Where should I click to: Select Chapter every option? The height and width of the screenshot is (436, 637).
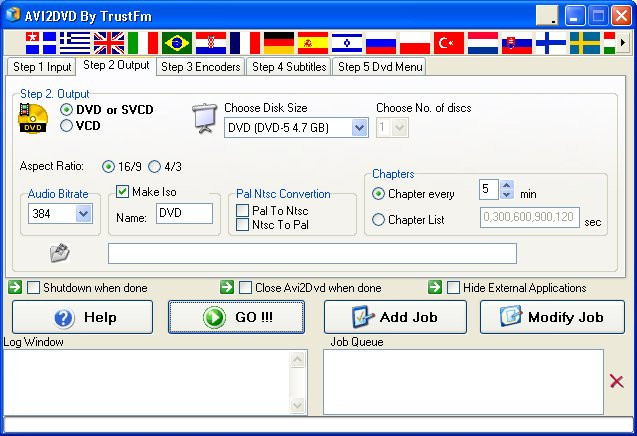click(x=378, y=194)
